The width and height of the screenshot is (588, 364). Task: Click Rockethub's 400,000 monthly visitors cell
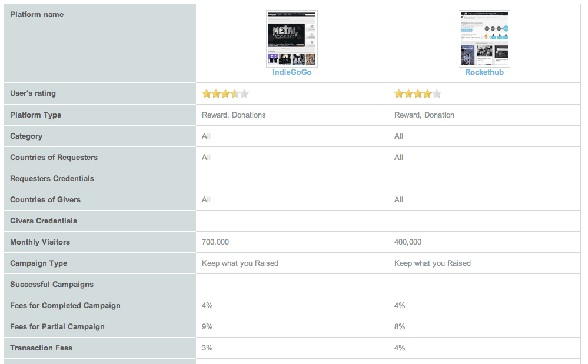408,242
